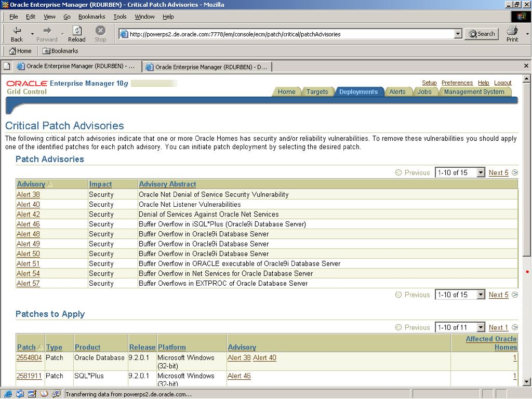The height and width of the screenshot is (399, 532).
Task: Switch to the Management System tab
Action: coord(474,91)
